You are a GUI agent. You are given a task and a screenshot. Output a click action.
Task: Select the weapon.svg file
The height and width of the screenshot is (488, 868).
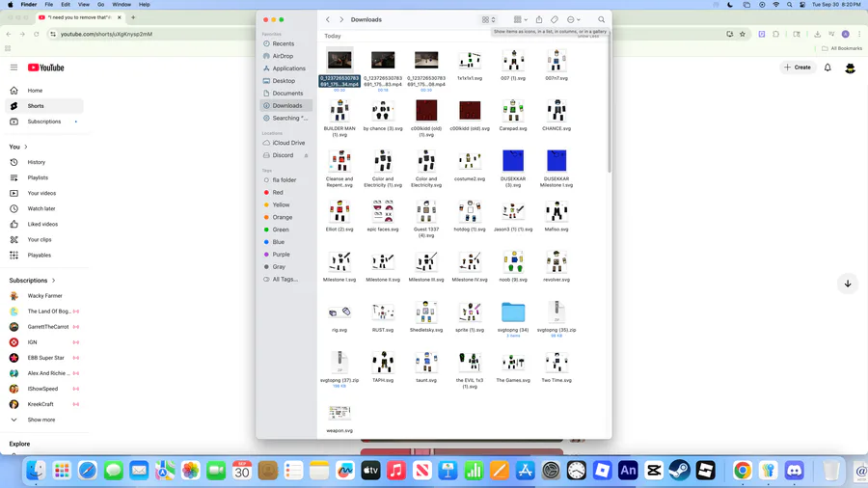339,419
